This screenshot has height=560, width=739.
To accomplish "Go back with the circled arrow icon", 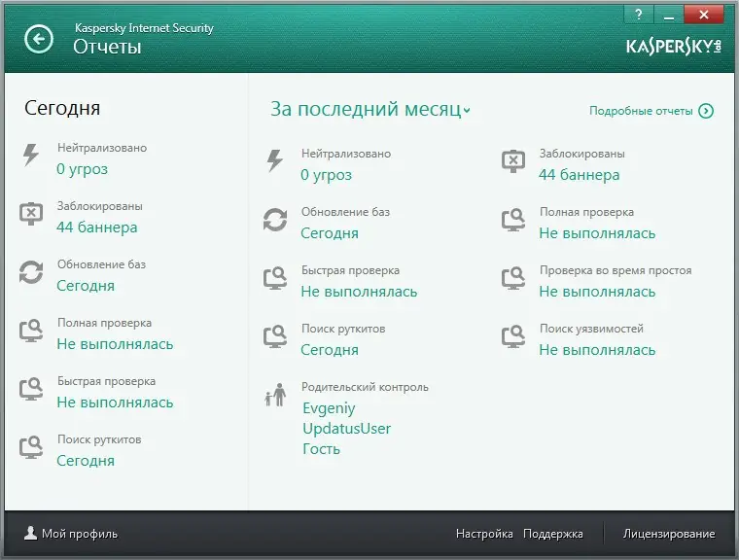I will pyautogui.click(x=39, y=39).
